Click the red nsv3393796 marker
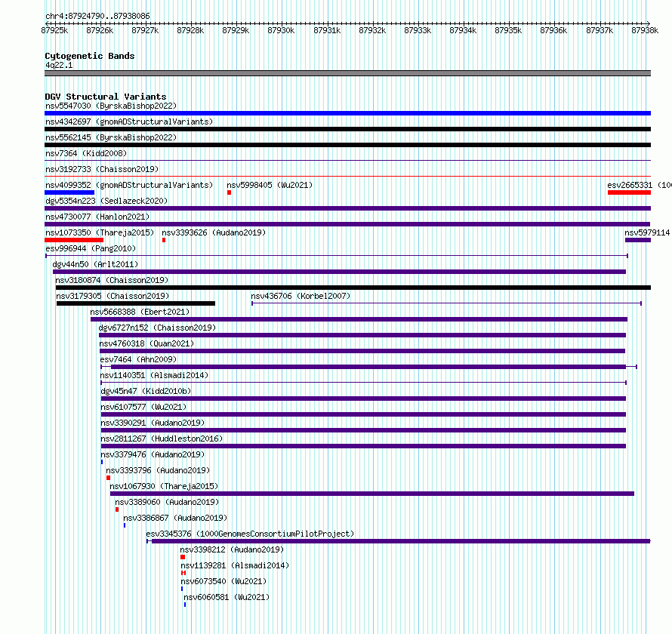Image resolution: width=672 pixels, height=634 pixels. click(x=109, y=478)
